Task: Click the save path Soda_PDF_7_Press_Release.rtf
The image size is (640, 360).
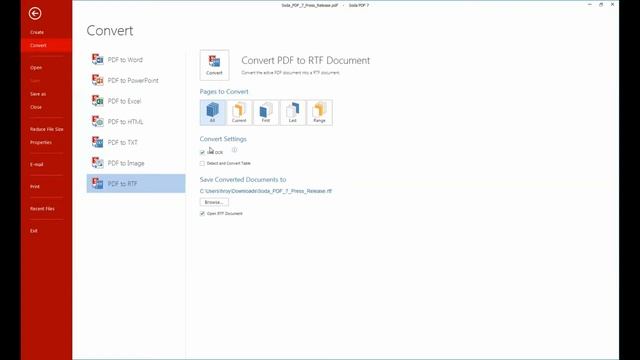Action: click(266, 191)
